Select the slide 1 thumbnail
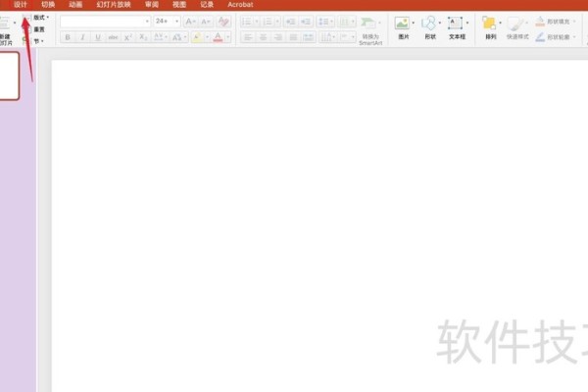Viewport: 588px width, 392px height. pos(9,76)
